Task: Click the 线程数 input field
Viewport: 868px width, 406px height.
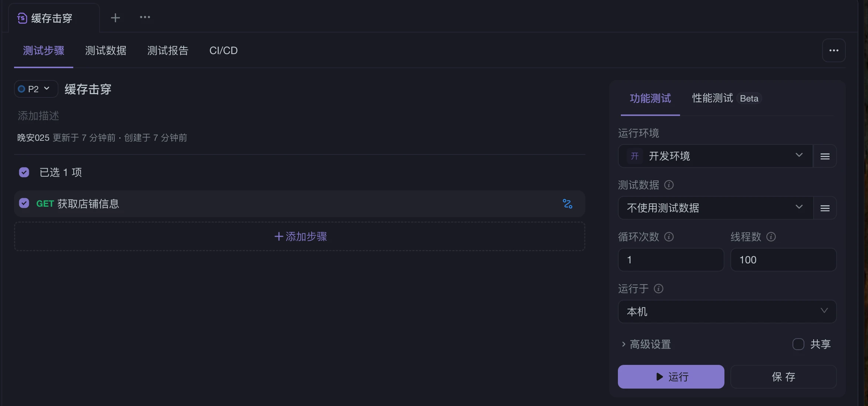Action: tap(783, 260)
